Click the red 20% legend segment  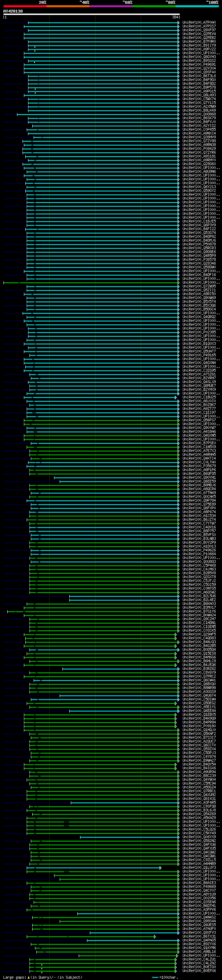coord(25,7)
